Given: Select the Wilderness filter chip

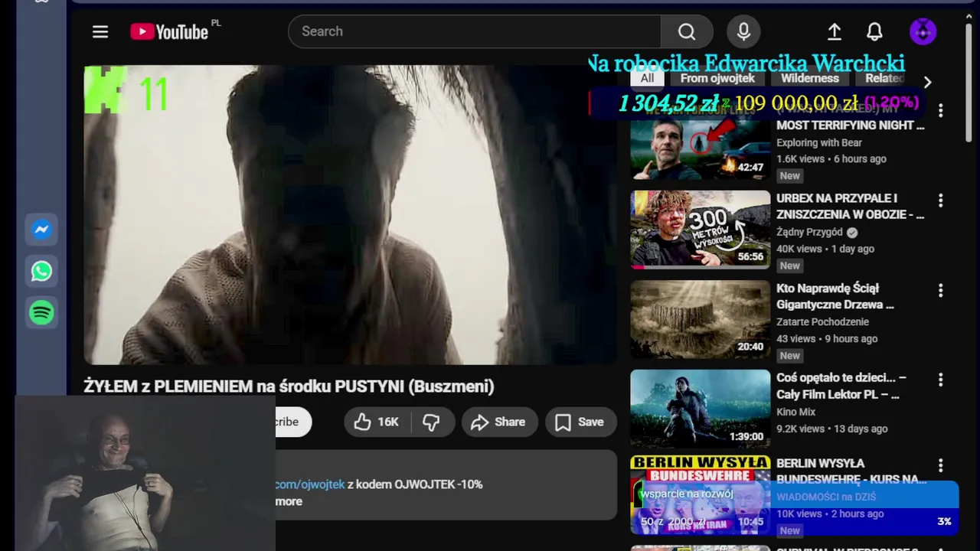Looking at the screenshot, I should click(810, 78).
